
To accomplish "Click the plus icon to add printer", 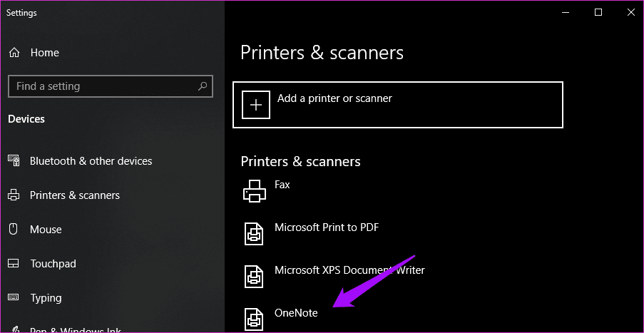I will coord(256,105).
